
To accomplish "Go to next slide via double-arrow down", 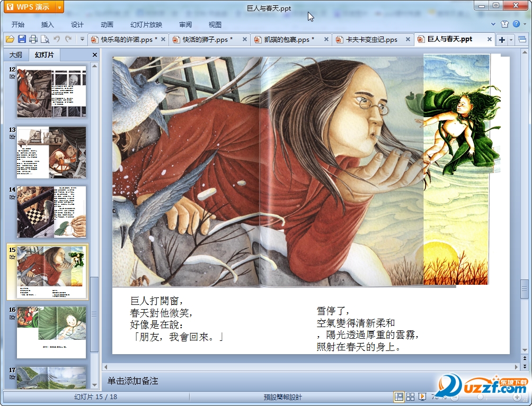I will 525,366.
